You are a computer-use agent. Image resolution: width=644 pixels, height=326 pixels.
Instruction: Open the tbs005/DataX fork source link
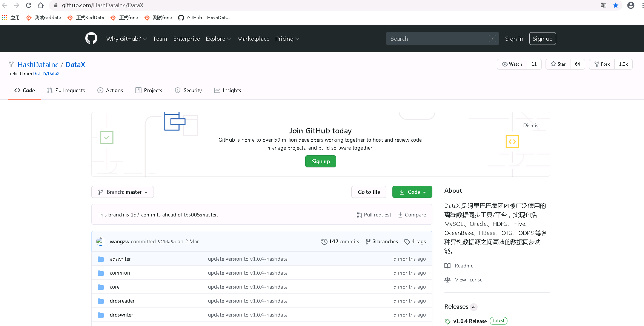[46, 74]
